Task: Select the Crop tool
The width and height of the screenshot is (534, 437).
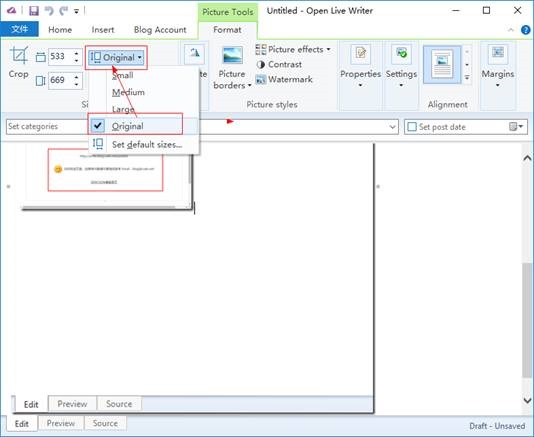Action: (x=19, y=62)
